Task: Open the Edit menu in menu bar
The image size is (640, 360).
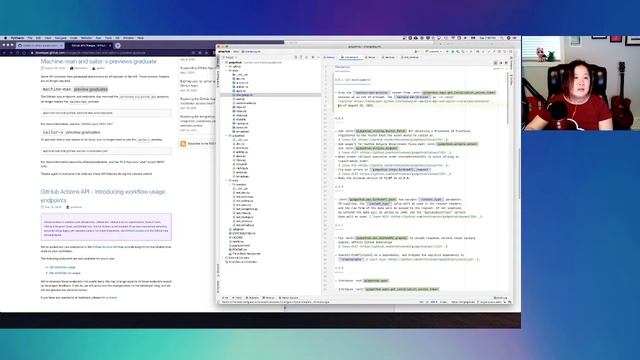Action: click(38, 38)
